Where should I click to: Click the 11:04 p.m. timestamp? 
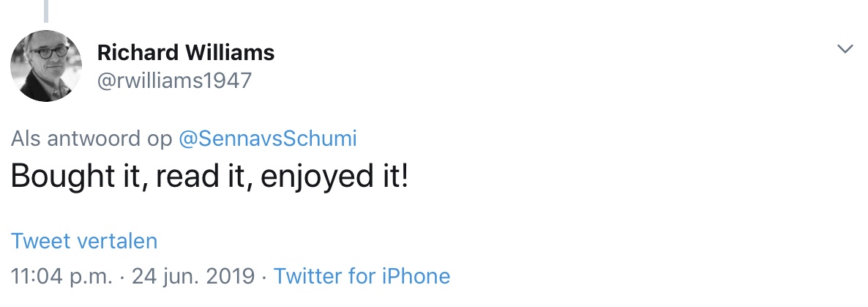(x=62, y=276)
